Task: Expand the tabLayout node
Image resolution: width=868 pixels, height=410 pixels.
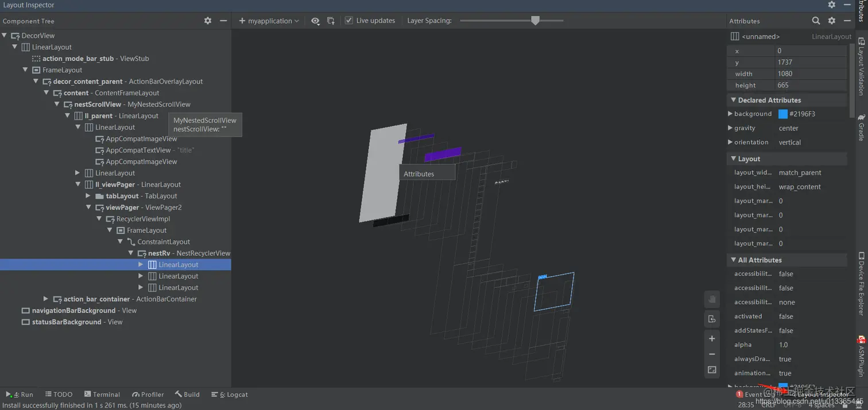Action: click(x=88, y=196)
